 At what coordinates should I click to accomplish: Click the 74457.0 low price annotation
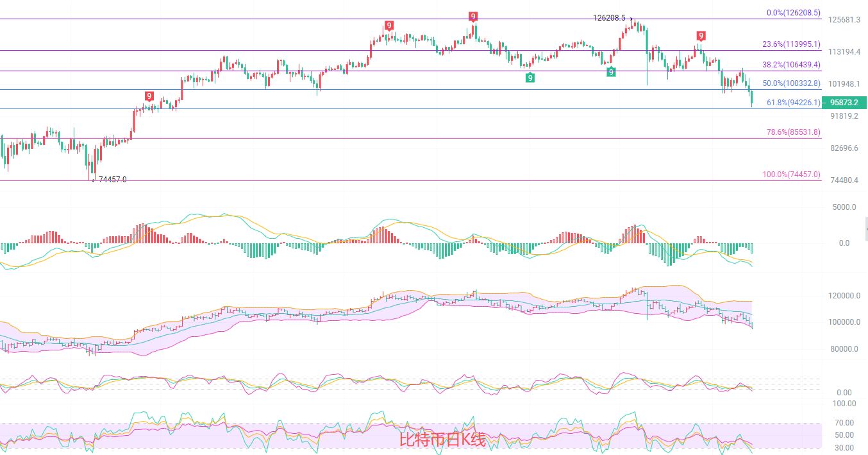coord(112,180)
